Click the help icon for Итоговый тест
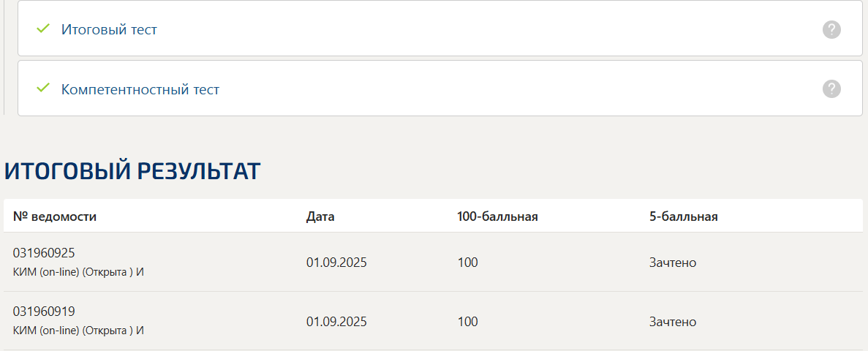 (x=831, y=29)
